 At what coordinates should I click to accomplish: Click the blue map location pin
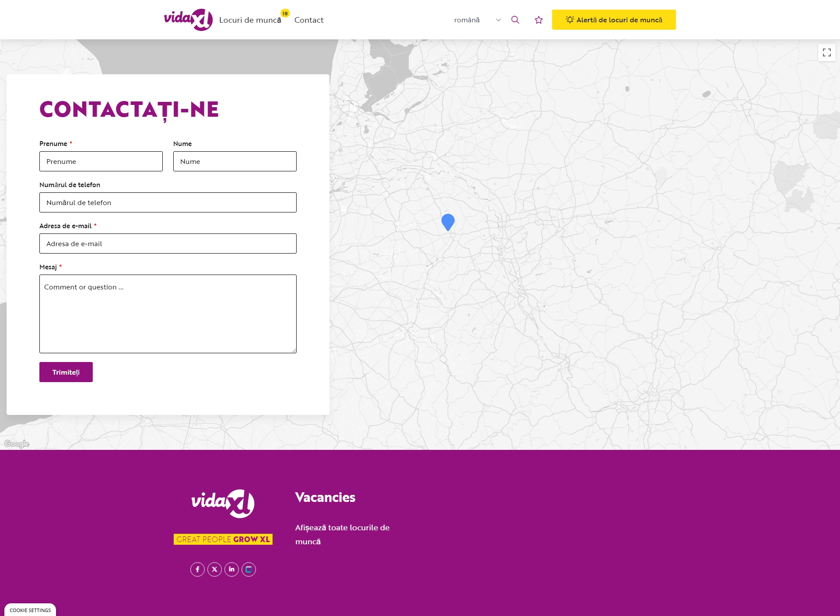coord(448,221)
